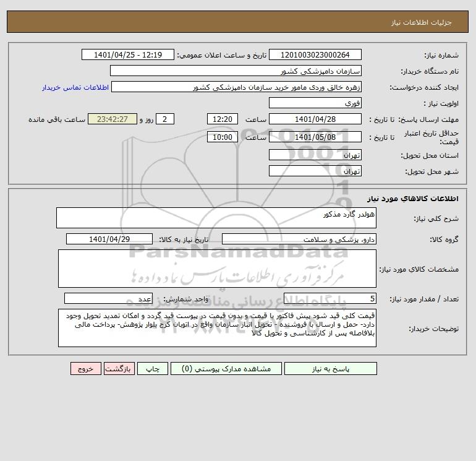Image resolution: width=476 pixels, height=461 pixels.
Task: Open 'اطلاعات تماس خریدار' link
Action: (x=75, y=87)
